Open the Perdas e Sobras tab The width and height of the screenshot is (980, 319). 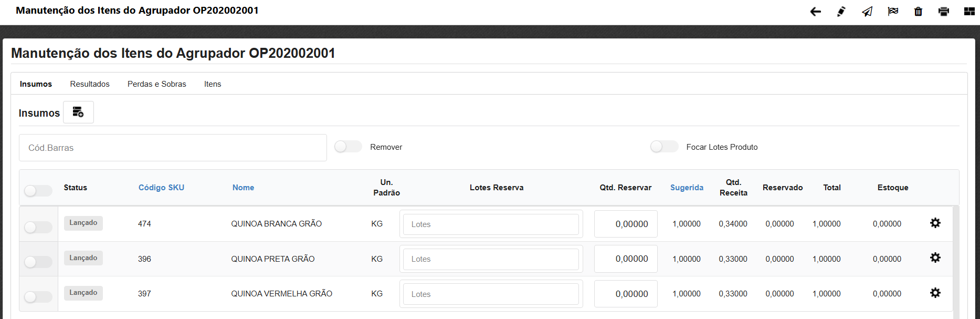(x=156, y=84)
